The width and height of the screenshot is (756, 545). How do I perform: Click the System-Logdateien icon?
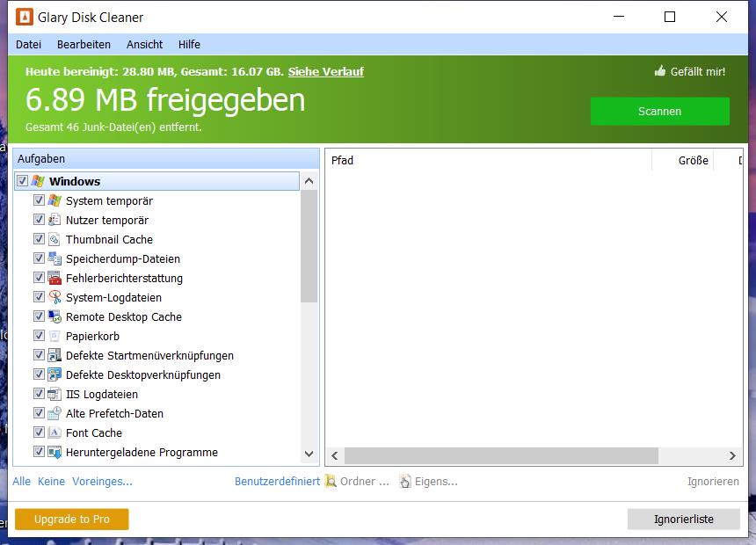55,297
